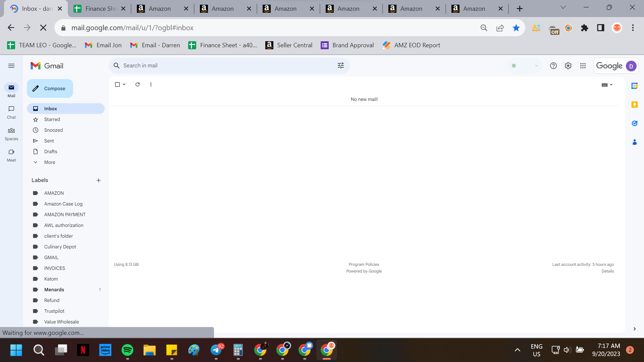
Task: Open Snoozed folder
Action: (66, 130)
